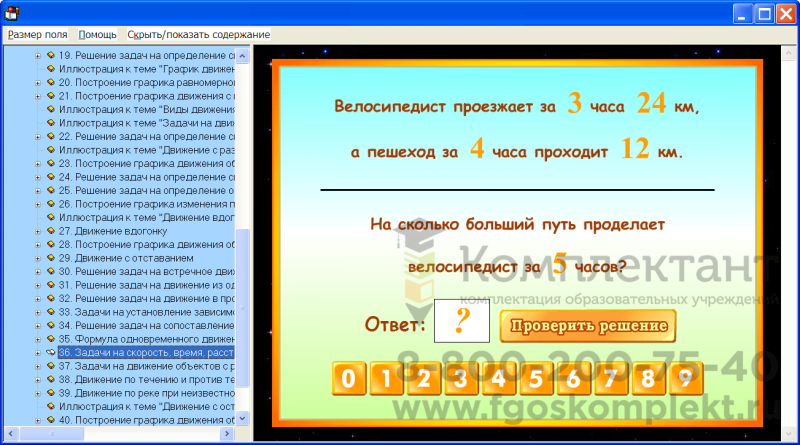Click icon of item 20. Построение графика
800x445 pixels.
point(51,82)
